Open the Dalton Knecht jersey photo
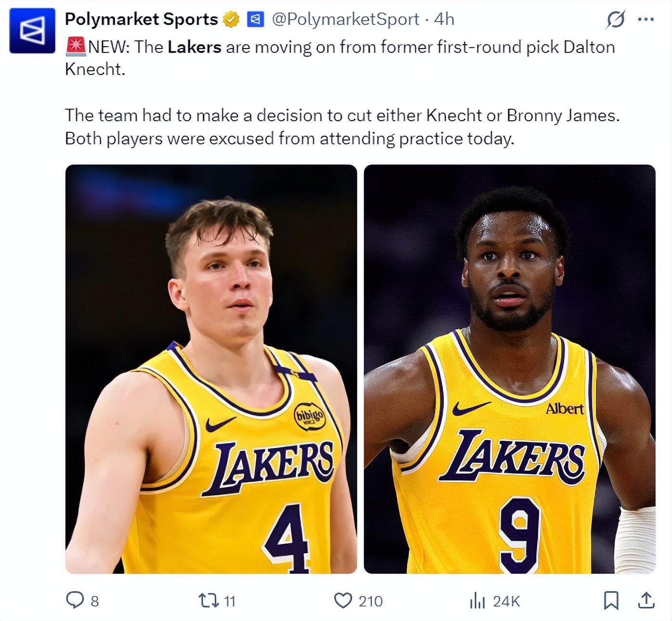The height and width of the screenshot is (621, 672). [x=211, y=369]
